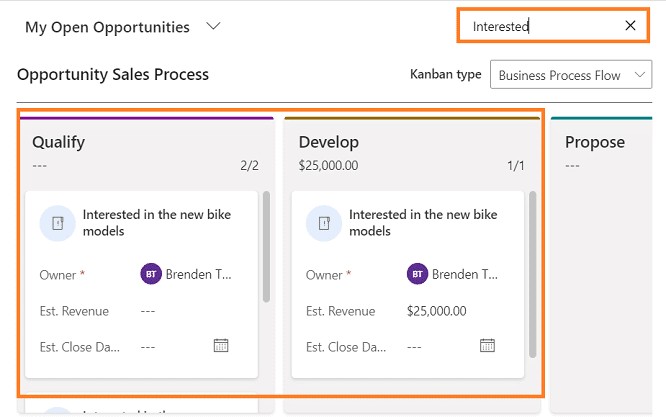The height and width of the screenshot is (417, 666).
Task: Open the calendar icon in the Develop card
Action: point(487,346)
